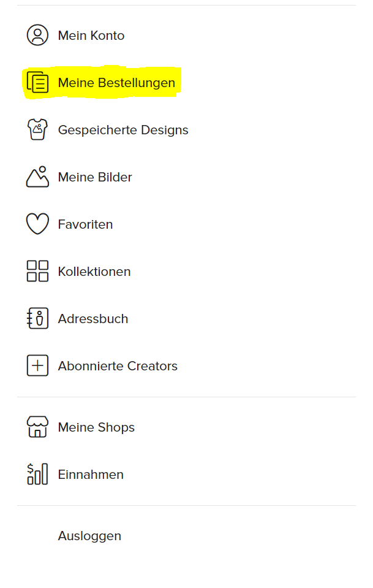The width and height of the screenshot is (373, 588).
Task: Click the T-shirt icon for Gespeicherte Designs
Action: tap(37, 129)
